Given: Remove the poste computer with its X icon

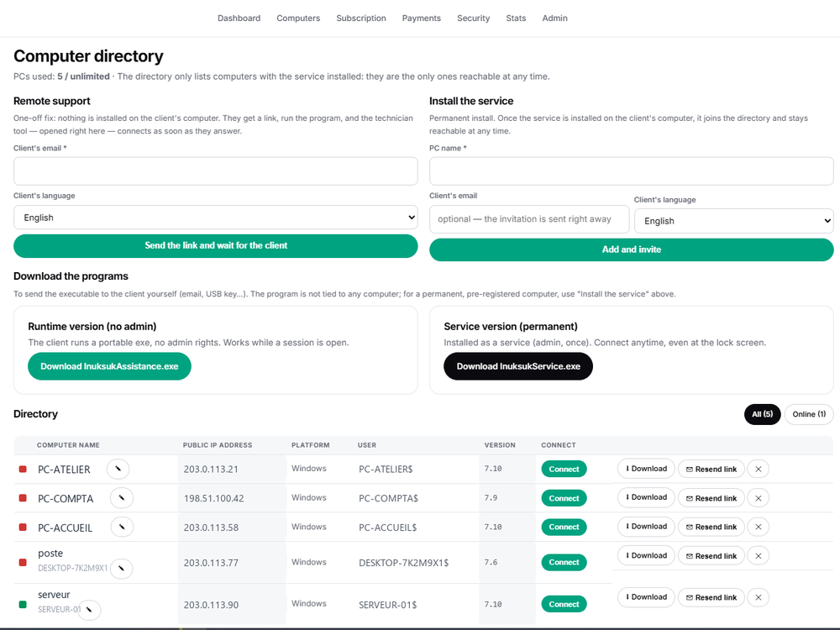Looking at the screenshot, I should [x=758, y=555].
